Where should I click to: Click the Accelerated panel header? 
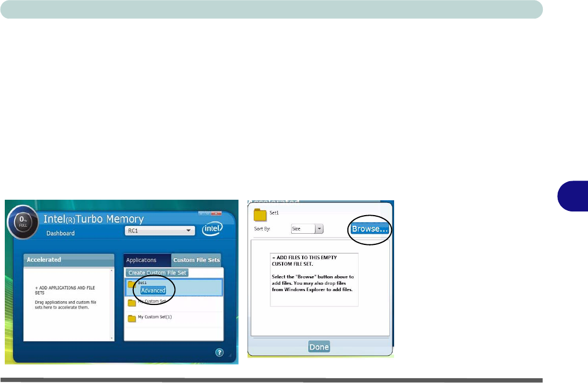[69, 260]
